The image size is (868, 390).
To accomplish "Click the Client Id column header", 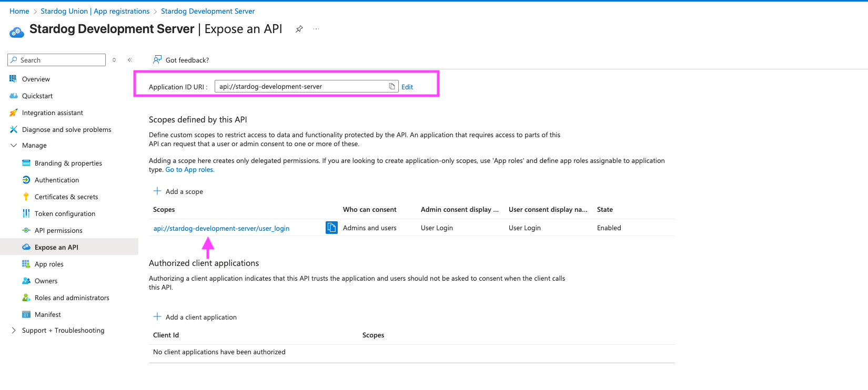I will (x=166, y=335).
